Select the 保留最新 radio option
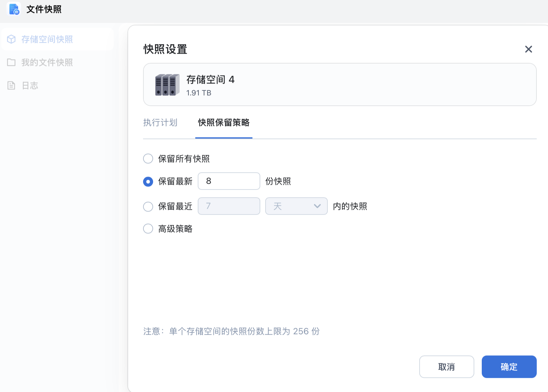Viewport: 548px width, 392px height. coord(148,181)
